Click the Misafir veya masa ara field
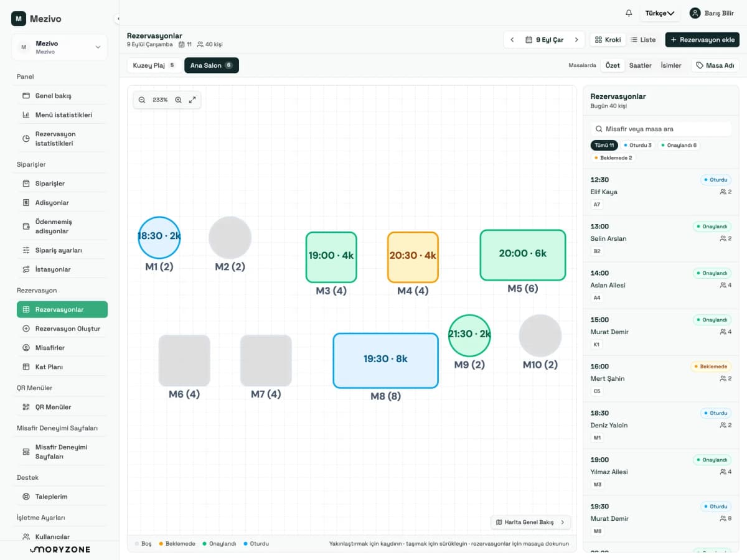 point(661,129)
